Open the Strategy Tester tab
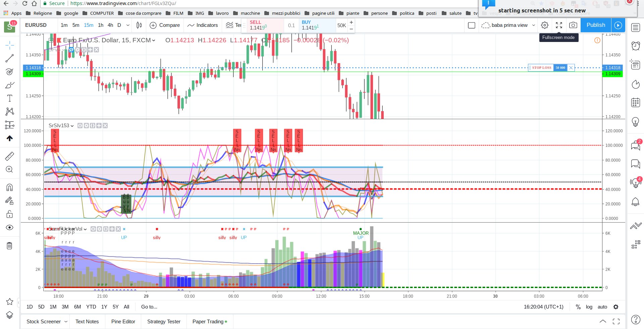This screenshot has width=644, height=329. click(x=164, y=322)
